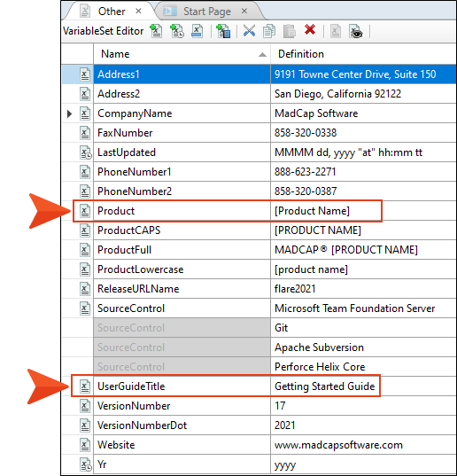457x476 pixels.
Task: Add a new variable with the toolbar icon
Action: click(x=156, y=31)
